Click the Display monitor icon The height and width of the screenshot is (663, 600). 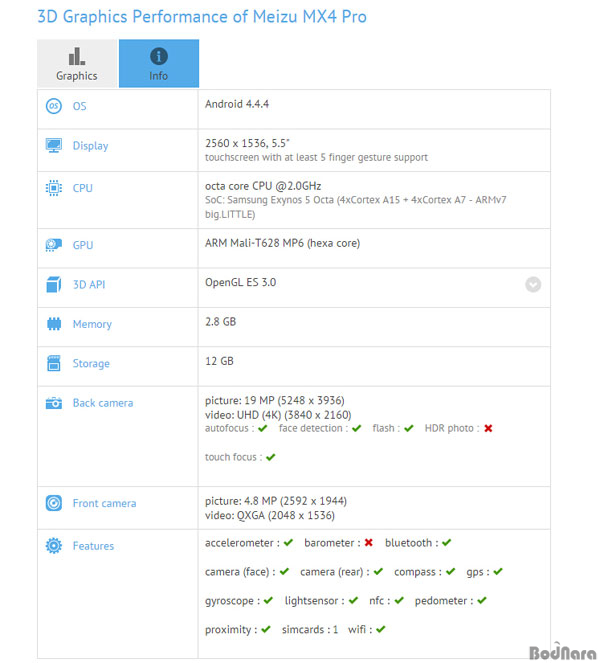[54, 145]
